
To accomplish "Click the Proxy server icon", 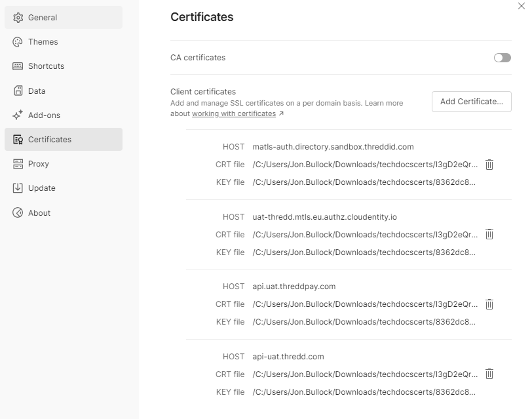I will tap(18, 164).
